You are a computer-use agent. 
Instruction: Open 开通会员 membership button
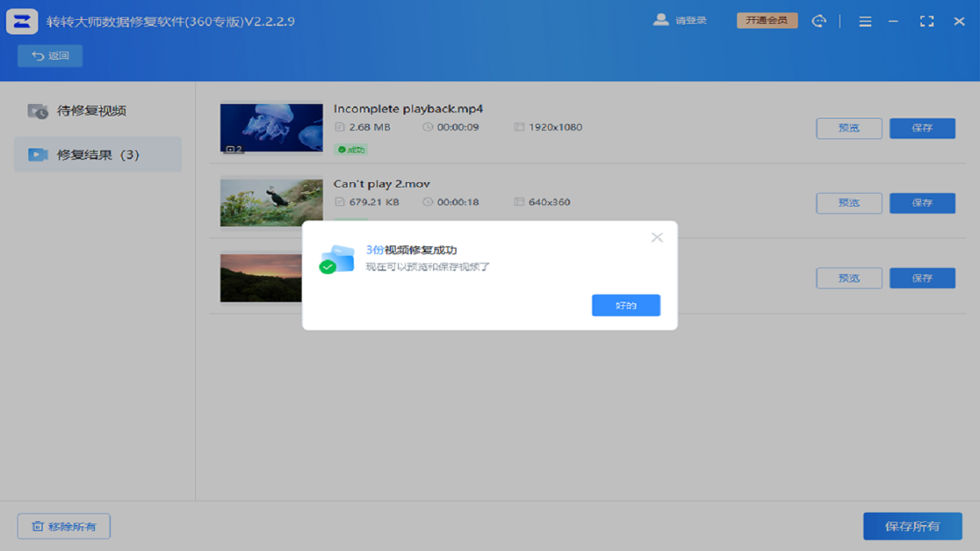(767, 21)
